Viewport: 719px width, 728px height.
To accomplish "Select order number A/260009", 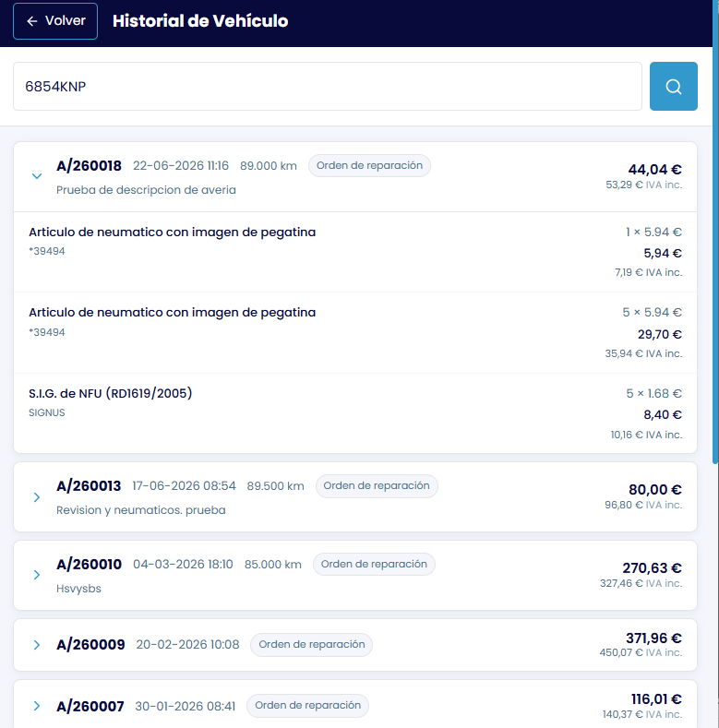I will (90, 645).
